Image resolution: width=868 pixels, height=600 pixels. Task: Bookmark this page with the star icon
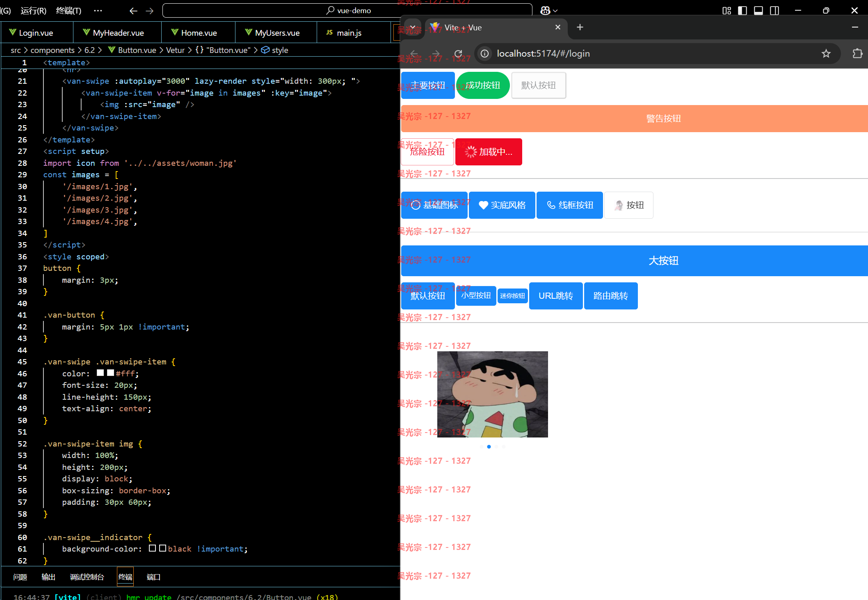pos(826,53)
